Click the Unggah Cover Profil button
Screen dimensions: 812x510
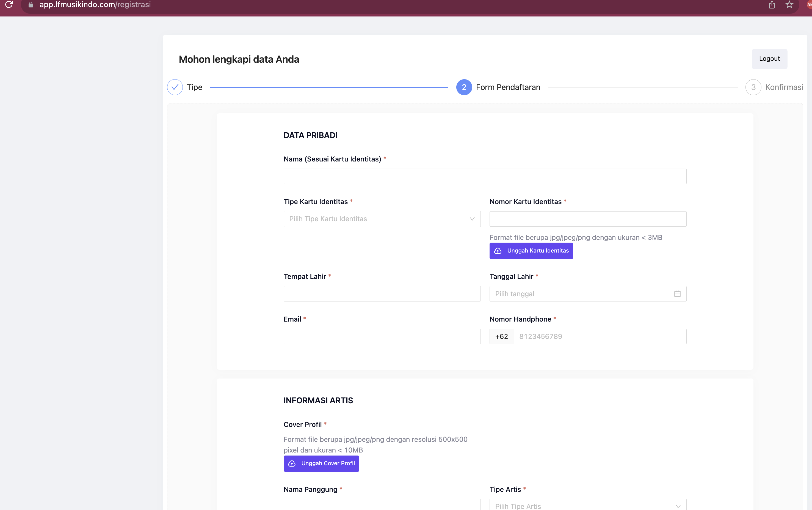click(x=321, y=464)
